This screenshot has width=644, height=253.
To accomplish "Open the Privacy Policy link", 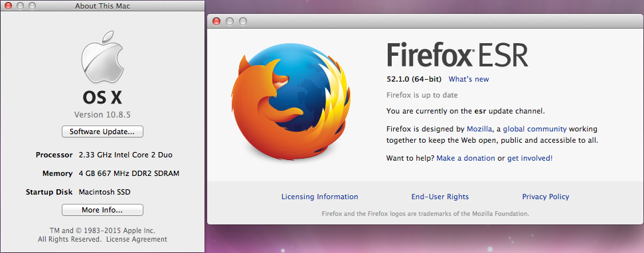I will point(546,197).
